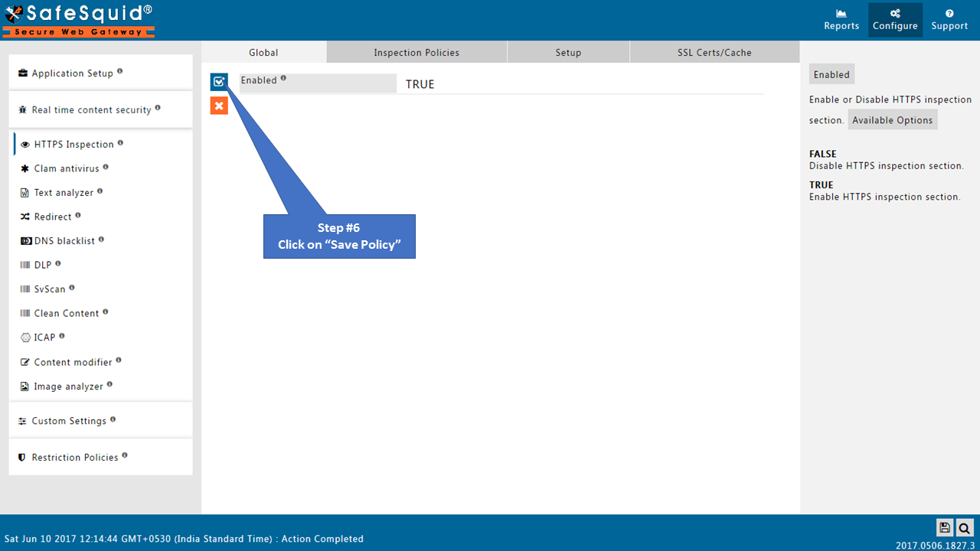Open Reports from the top bar
The image size is (980, 551).
pos(841,21)
